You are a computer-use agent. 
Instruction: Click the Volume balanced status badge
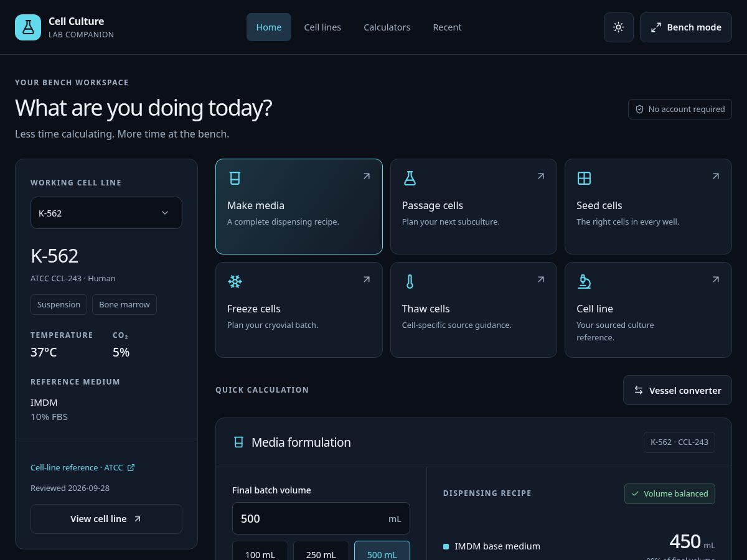[x=670, y=493]
